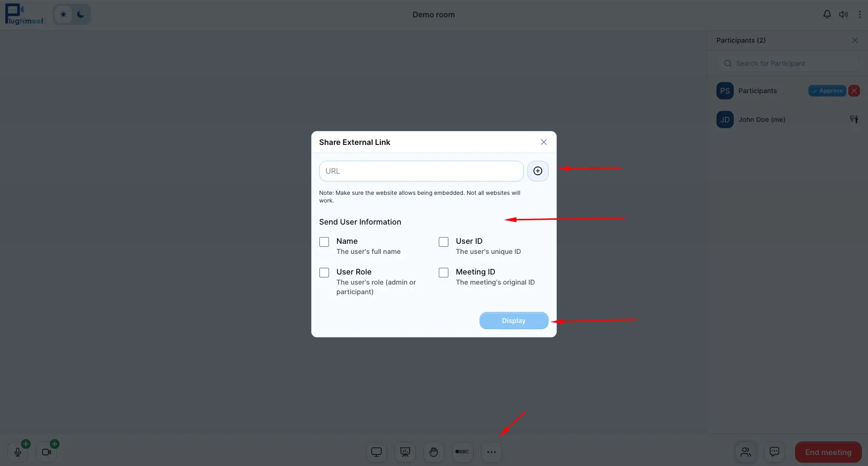Image resolution: width=868 pixels, height=466 pixels.
Task: Turn off the webcam icon
Action: pyautogui.click(x=46, y=452)
